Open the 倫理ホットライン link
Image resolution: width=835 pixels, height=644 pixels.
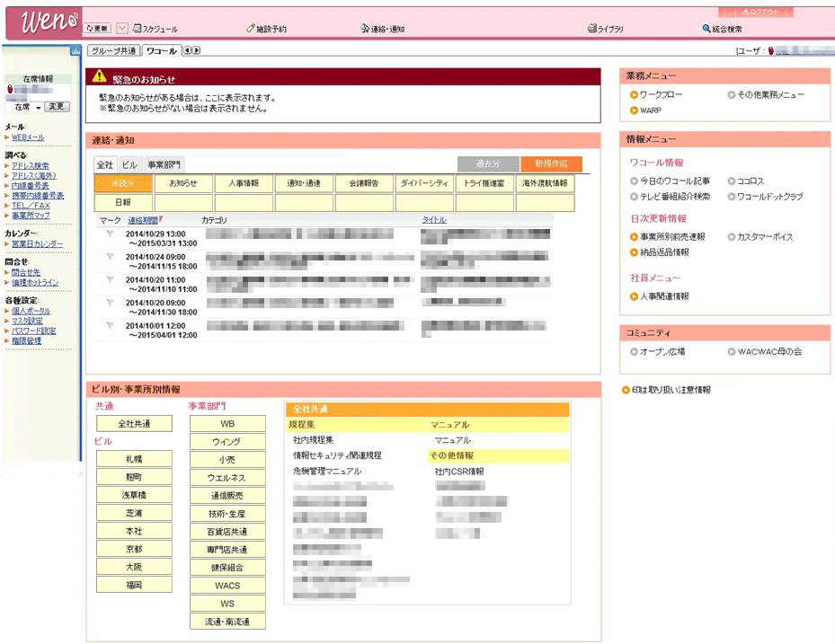coord(35,282)
